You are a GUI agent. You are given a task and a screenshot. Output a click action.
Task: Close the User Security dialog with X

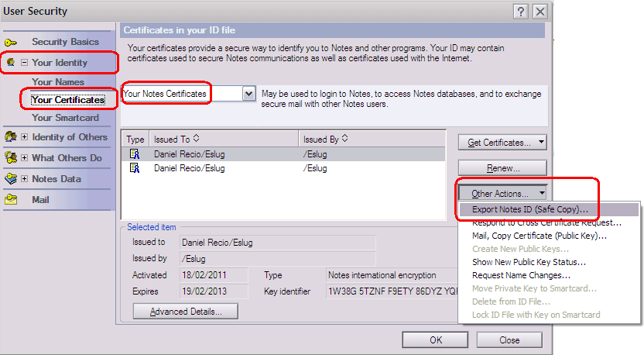[540, 12]
